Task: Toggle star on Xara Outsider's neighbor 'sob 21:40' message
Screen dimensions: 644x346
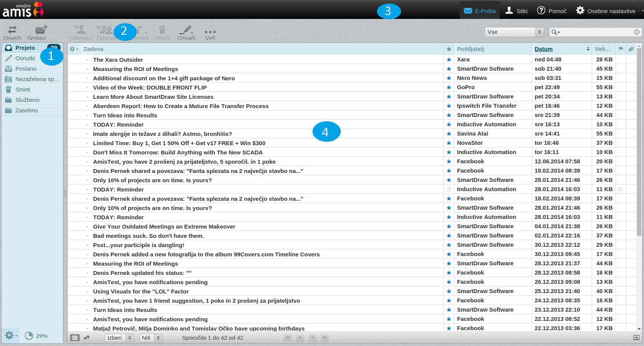Action: [449, 69]
